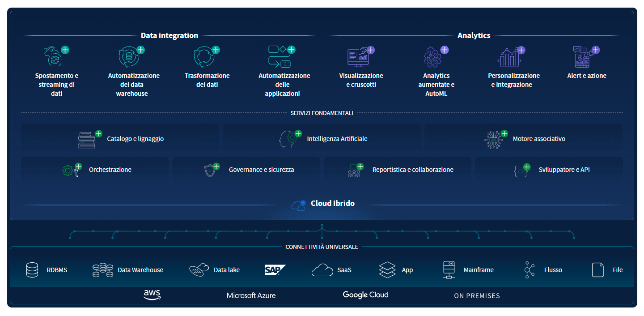Click the SAP logo
The image size is (644, 316).
coord(275,270)
